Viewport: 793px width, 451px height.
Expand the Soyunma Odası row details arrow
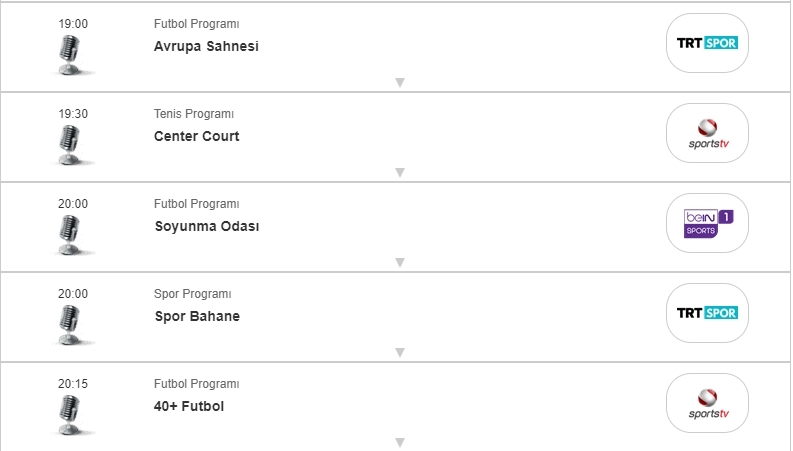tap(399, 263)
